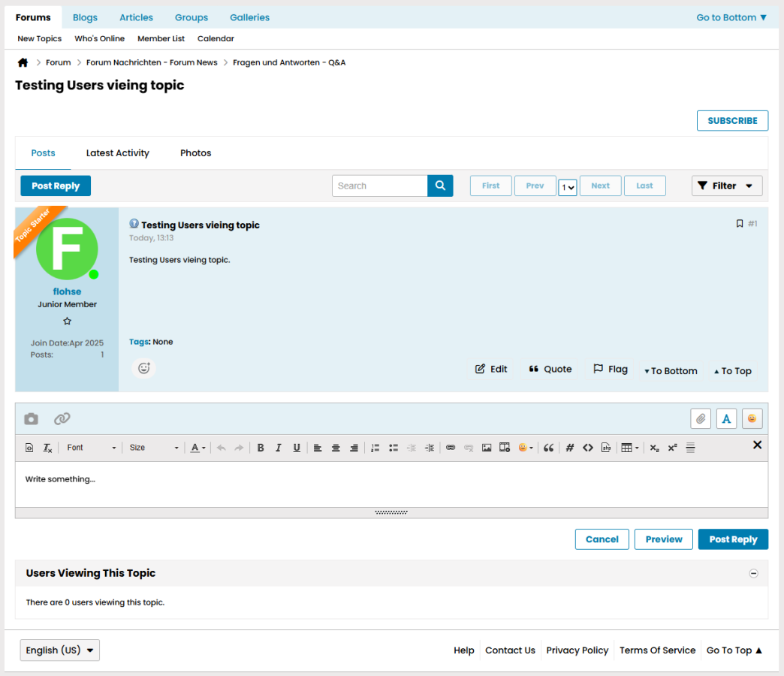784x676 pixels.
Task: Insert a horizontal line
Action: pos(690,448)
